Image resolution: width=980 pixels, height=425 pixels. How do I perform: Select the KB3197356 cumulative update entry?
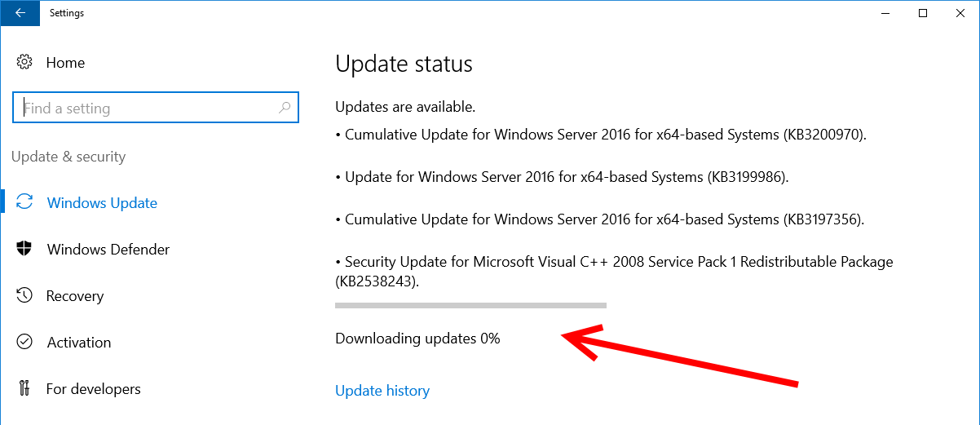point(600,219)
